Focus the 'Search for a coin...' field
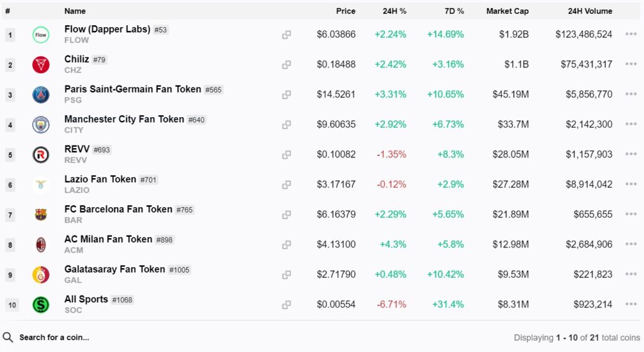Image resolution: width=644 pixels, height=352 pixels. point(54,338)
